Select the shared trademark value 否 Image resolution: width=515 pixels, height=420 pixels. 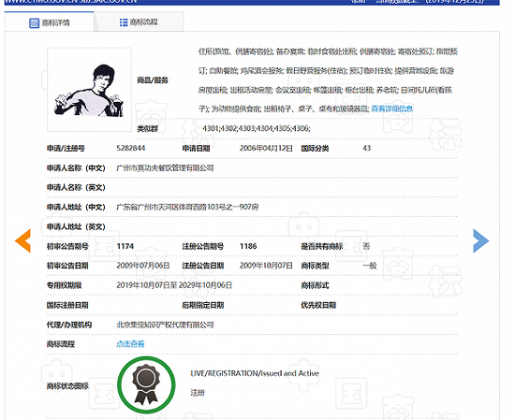pyautogui.click(x=366, y=246)
